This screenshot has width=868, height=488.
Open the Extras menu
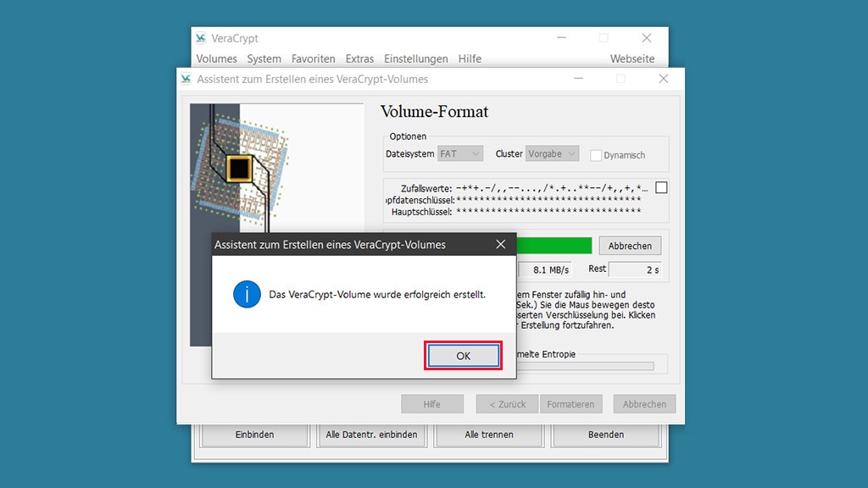[359, 58]
